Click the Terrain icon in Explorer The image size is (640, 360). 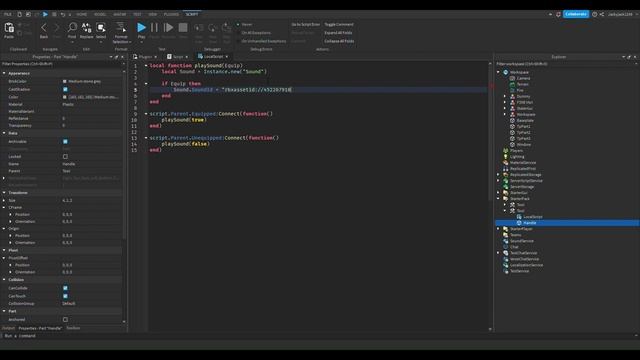click(x=512, y=84)
